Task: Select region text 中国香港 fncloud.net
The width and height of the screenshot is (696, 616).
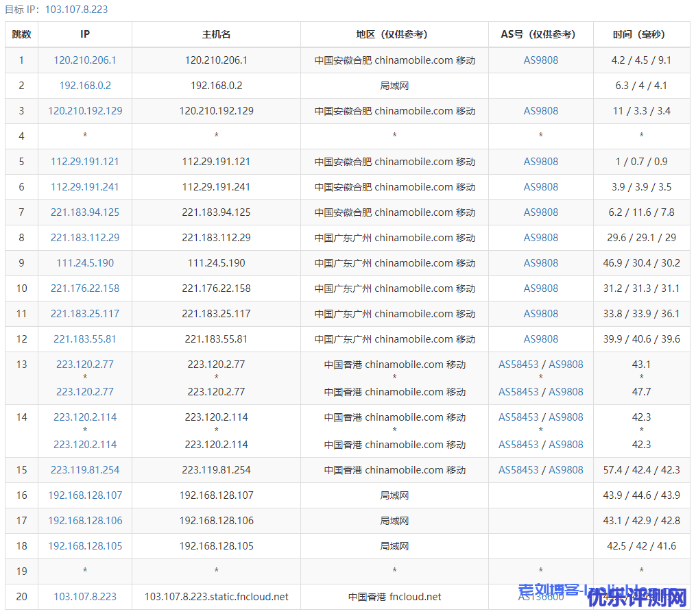Action: (x=394, y=597)
